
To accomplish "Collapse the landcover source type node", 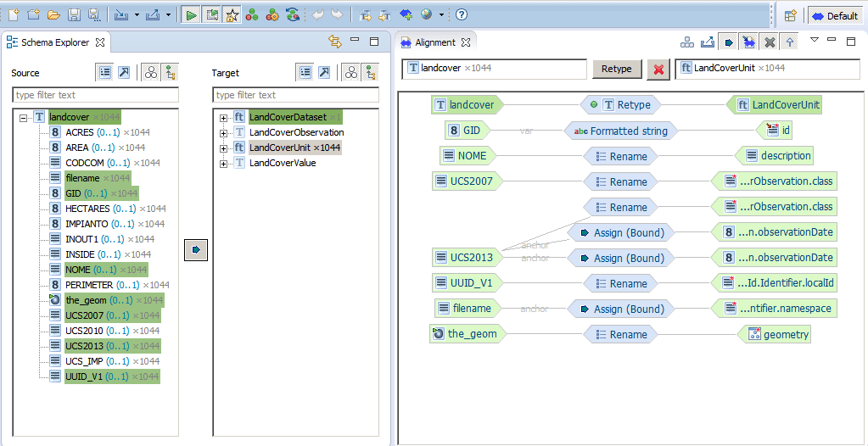I will point(23,118).
